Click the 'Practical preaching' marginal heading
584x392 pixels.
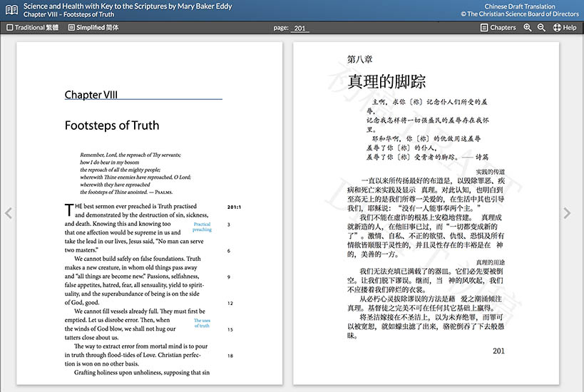click(x=202, y=227)
